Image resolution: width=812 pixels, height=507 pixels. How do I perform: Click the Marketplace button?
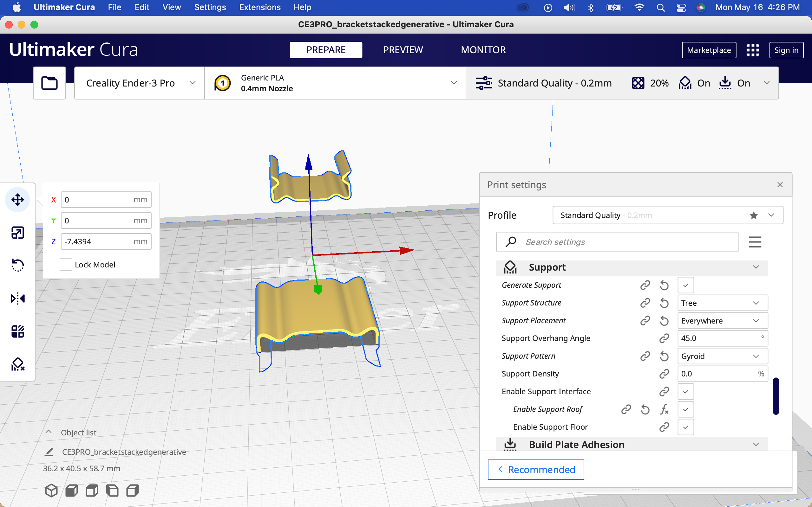pos(709,50)
